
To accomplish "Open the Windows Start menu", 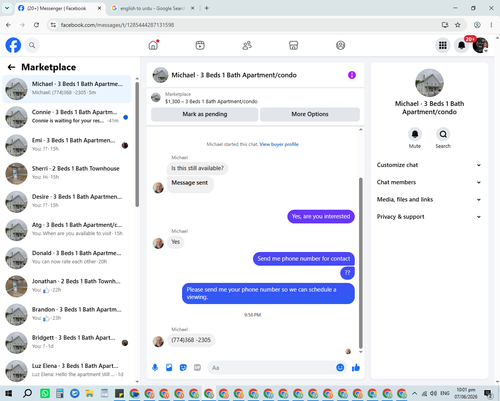I will (x=8, y=393).
